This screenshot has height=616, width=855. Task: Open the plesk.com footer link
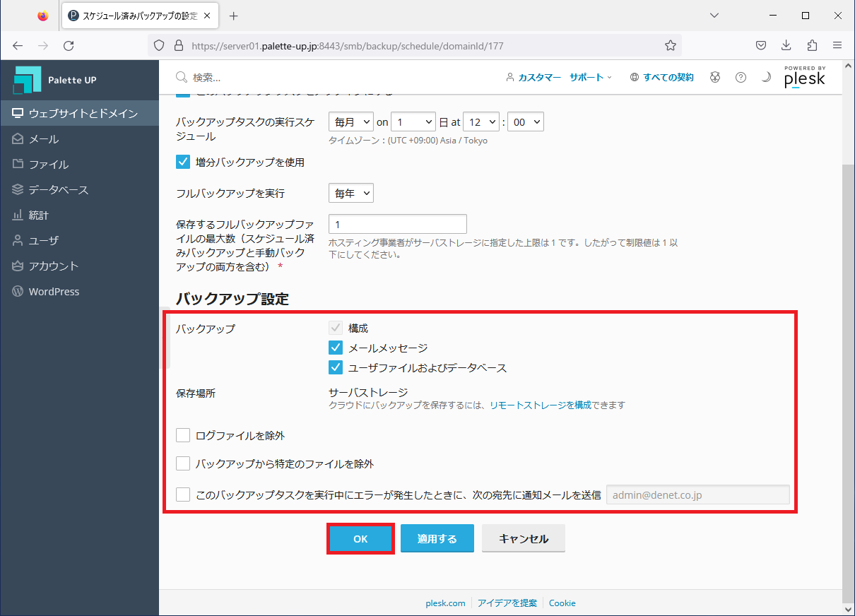pos(445,603)
